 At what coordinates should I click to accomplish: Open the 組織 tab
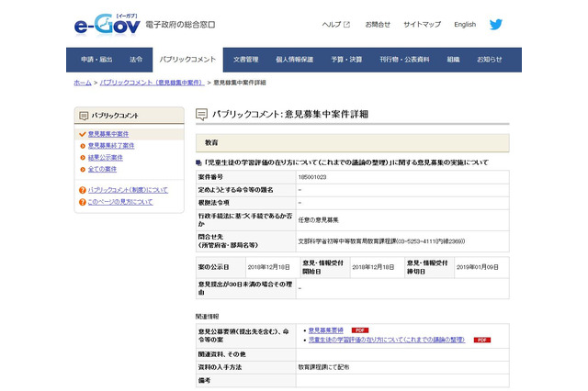click(x=453, y=59)
